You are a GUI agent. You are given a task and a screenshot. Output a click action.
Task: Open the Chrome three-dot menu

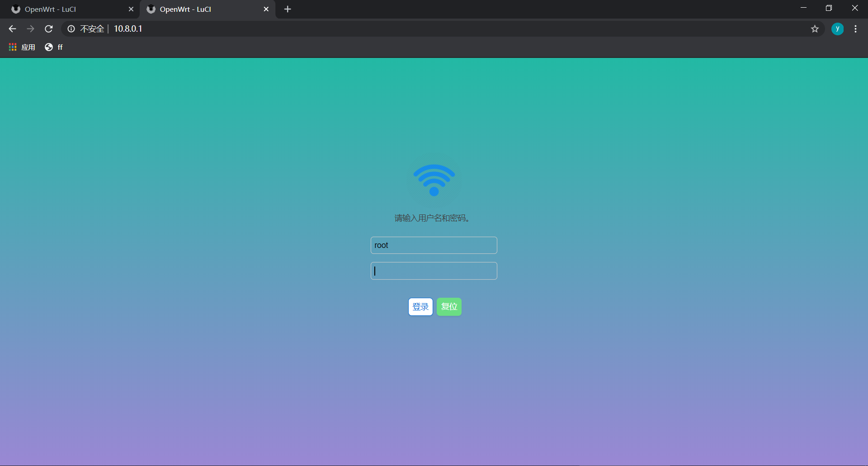(x=855, y=29)
